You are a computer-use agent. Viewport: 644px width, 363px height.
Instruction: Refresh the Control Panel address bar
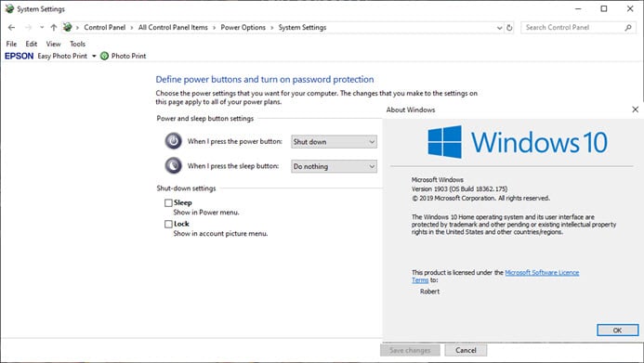tap(509, 28)
